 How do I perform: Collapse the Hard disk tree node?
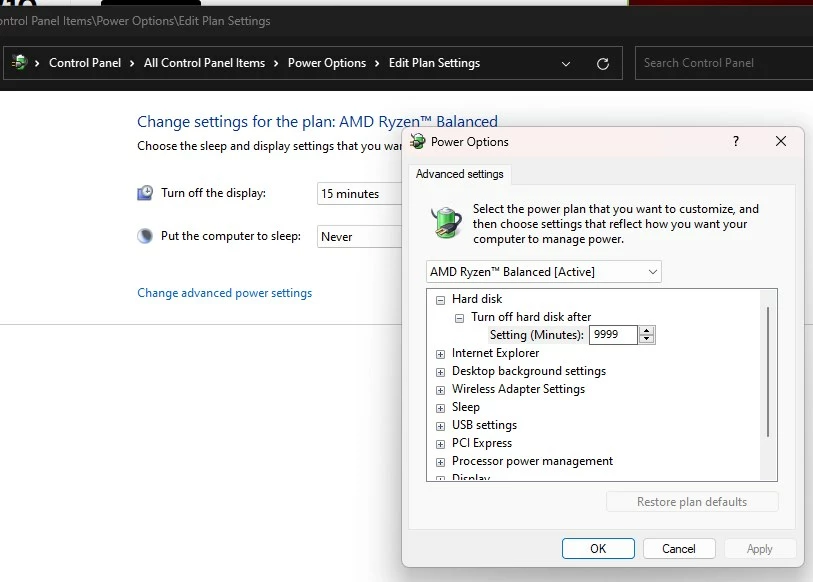point(440,300)
